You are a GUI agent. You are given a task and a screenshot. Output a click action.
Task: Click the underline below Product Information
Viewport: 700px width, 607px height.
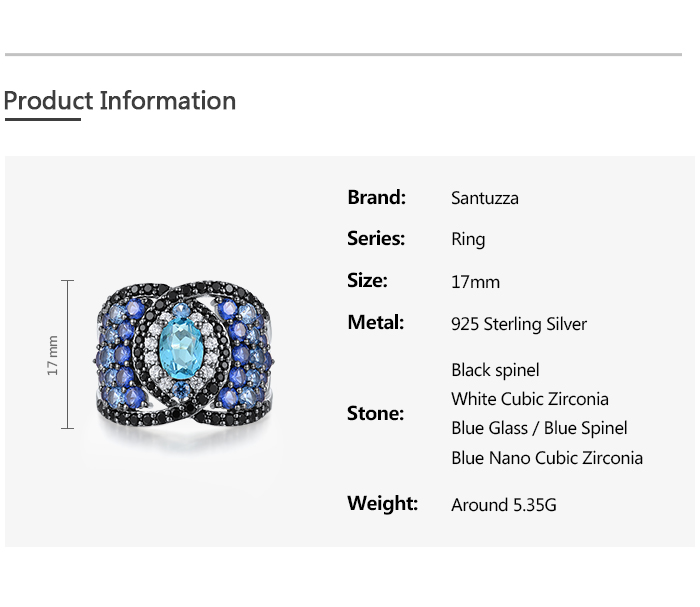[42, 120]
